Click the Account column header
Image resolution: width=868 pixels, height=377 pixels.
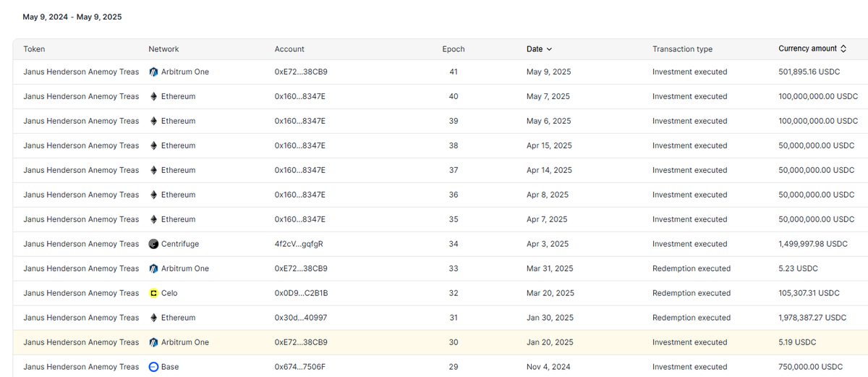click(289, 49)
